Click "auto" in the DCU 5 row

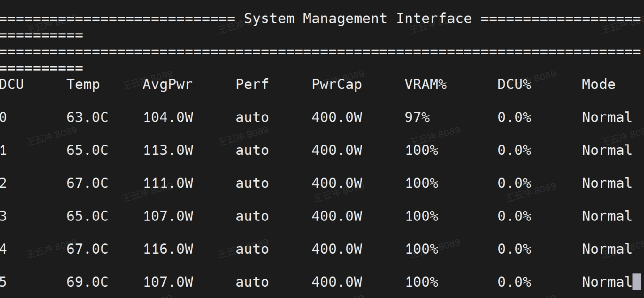252,282
